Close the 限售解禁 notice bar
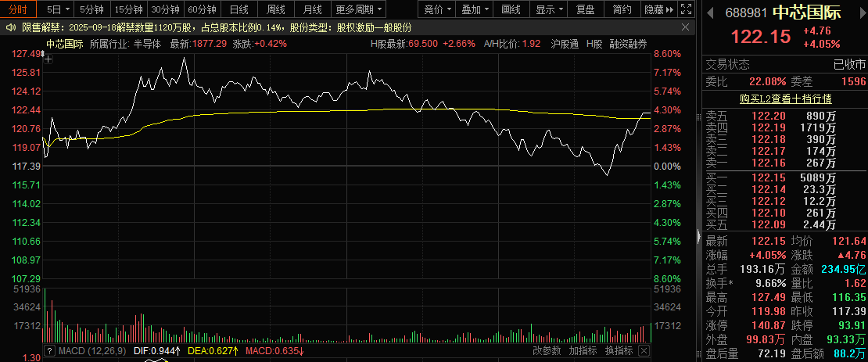The height and width of the screenshot is (362, 868). [686, 27]
